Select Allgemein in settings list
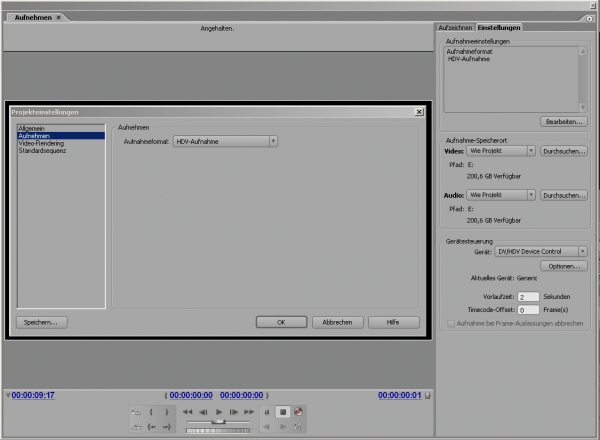Viewport: 600px width, 440px height. click(32, 129)
